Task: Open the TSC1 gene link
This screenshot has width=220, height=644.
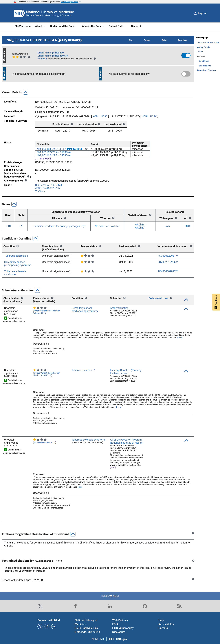Action: coord(8,226)
